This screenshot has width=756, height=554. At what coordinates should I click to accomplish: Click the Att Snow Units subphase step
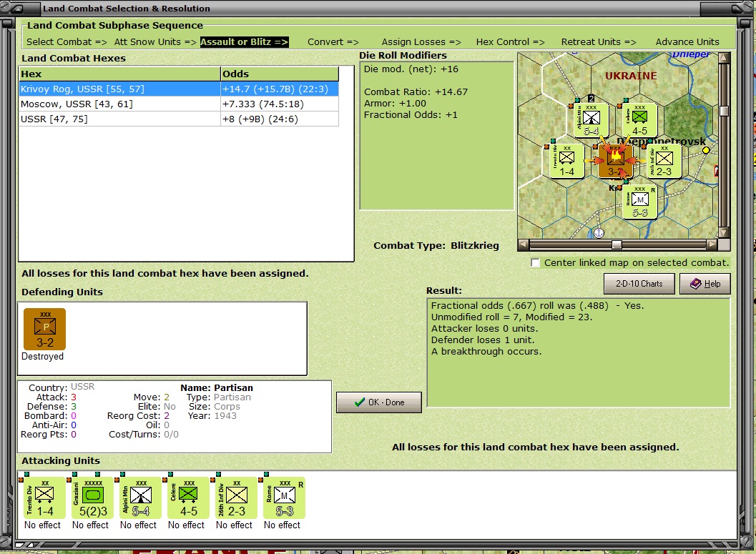[155, 42]
